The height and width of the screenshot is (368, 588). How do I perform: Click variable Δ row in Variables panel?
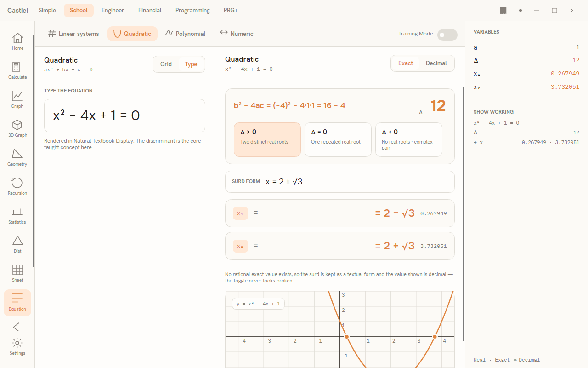click(x=526, y=60)
